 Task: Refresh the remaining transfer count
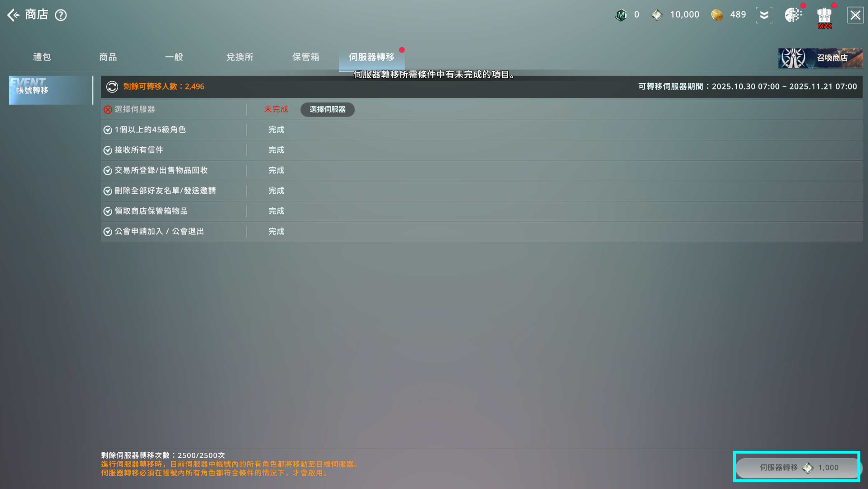point(112,86)
